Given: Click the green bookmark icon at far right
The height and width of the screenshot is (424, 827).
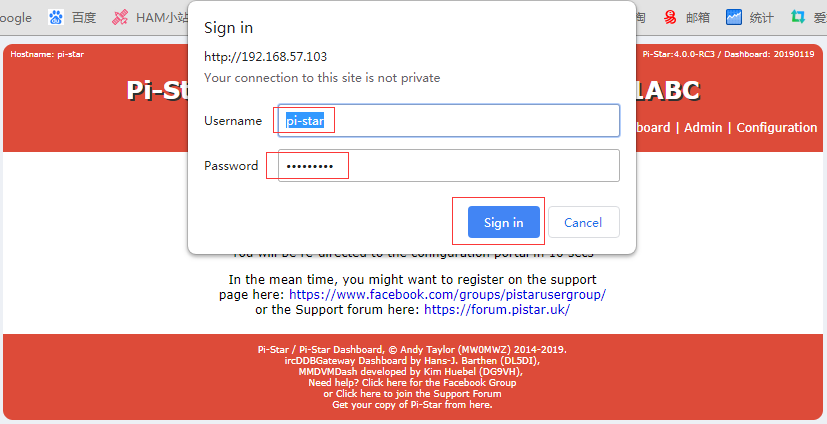Looking at the screenshot, I should [x=797, y=17].
